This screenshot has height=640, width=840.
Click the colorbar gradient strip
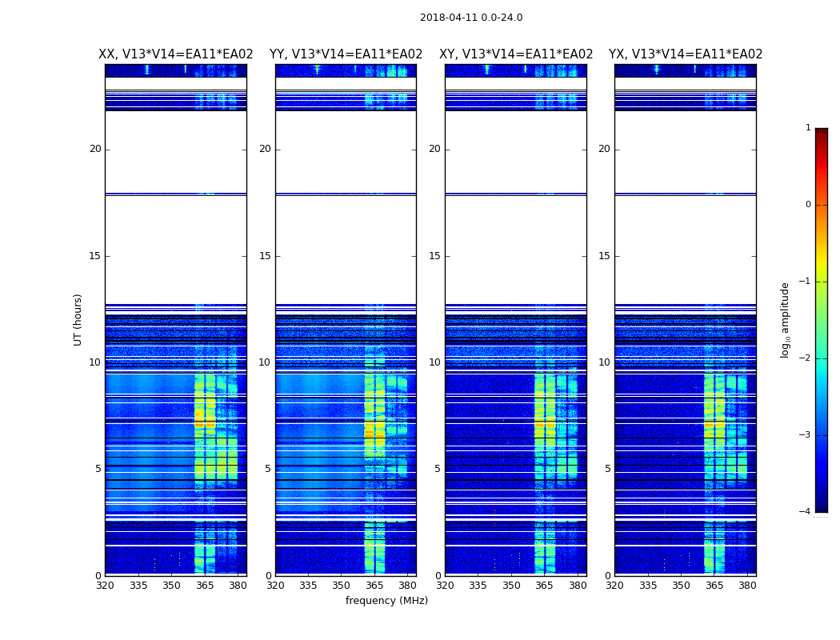[x=822, y=320]
